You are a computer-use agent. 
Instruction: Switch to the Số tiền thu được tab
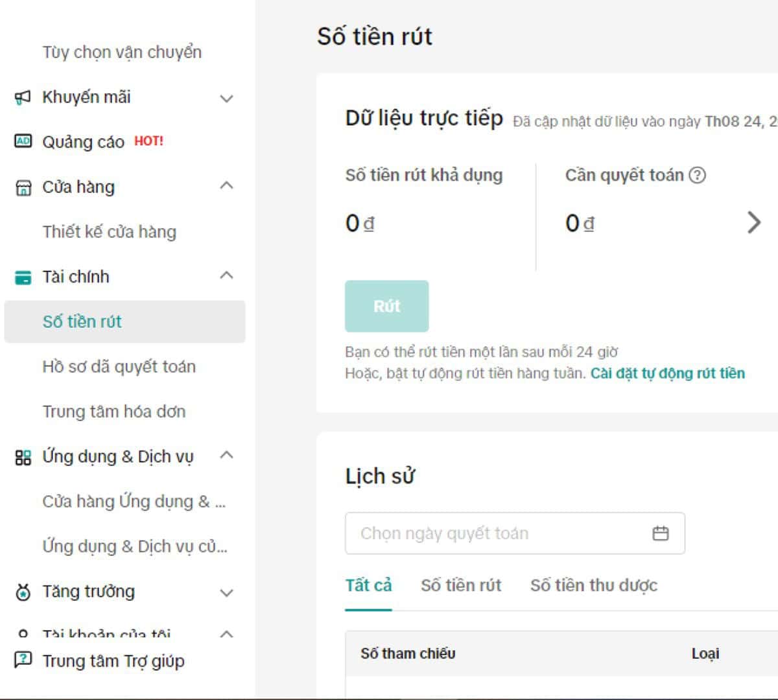pyautogui.click(x=593, y=585)
